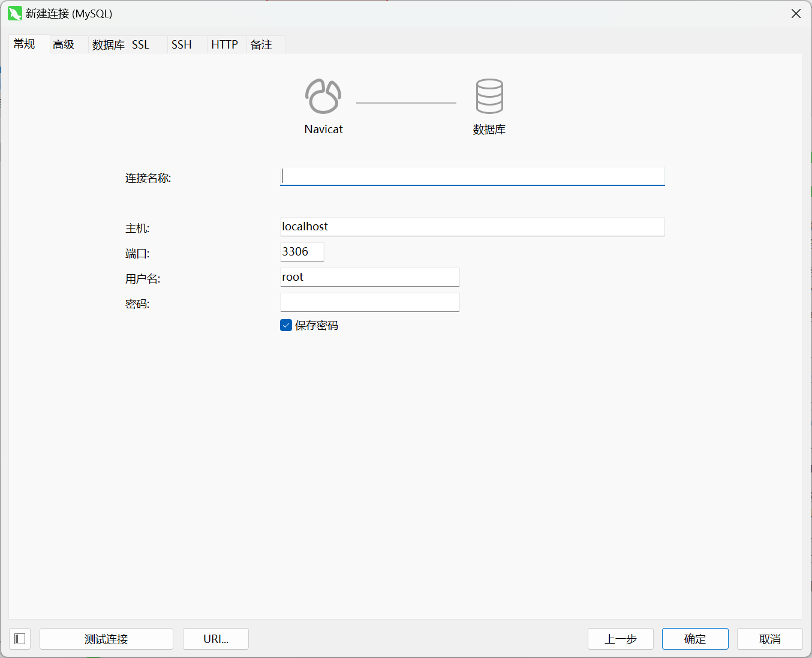812x658 pixels.
Task: Focus the 连接名称 input field
Action: [473, 176]
